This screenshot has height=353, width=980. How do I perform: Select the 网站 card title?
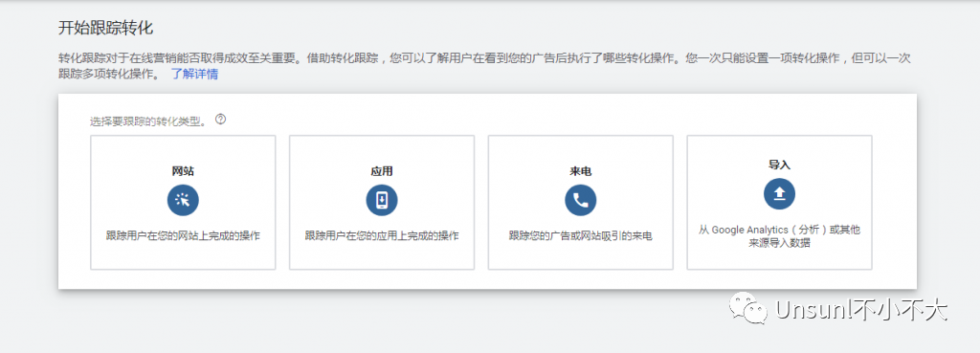[x=183, y=170]
